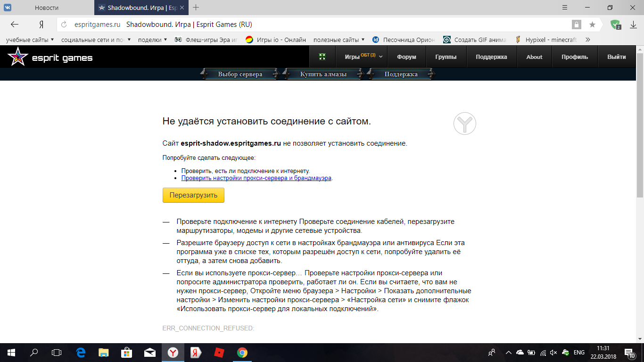The height and width of the screenshot is (362, 644).
Task: Open Microsoft Store from the taskbar
Action: 127,352
